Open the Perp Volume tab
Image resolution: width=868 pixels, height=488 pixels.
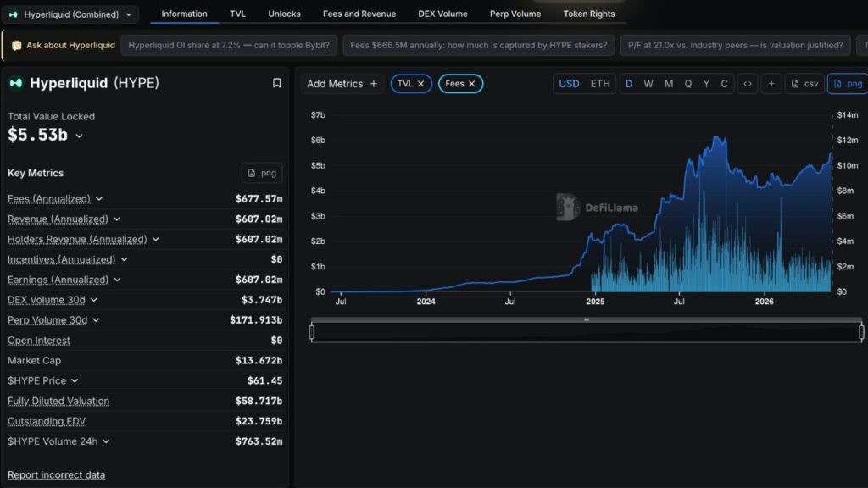point(515,14)
